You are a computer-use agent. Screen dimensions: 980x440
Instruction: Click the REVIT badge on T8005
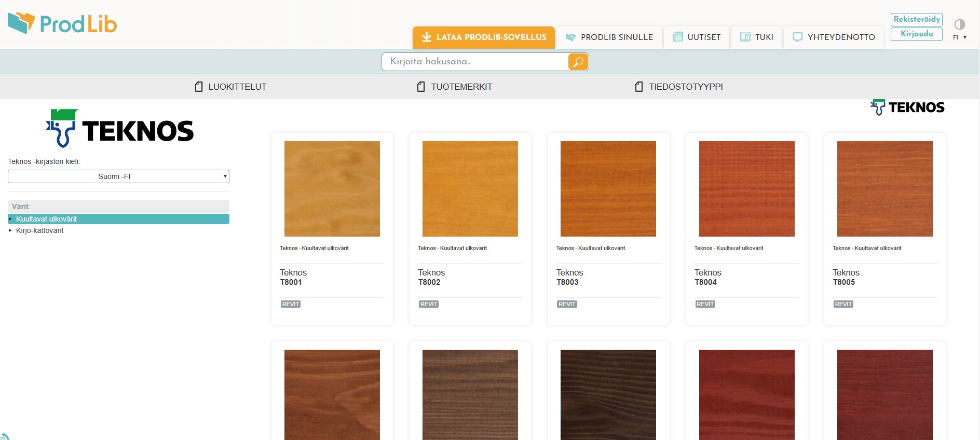pyautogui.click(x=843, y=304)
